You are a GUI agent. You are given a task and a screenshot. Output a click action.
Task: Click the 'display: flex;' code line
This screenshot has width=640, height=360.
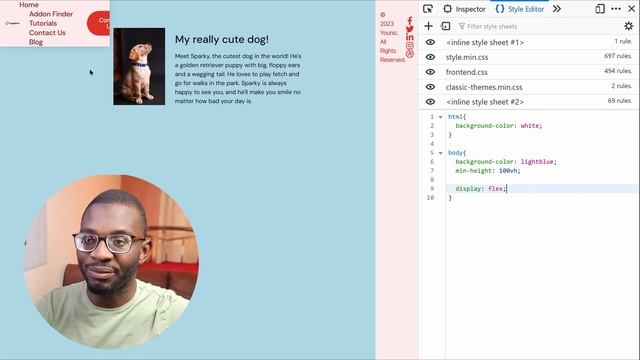[481, 189]
